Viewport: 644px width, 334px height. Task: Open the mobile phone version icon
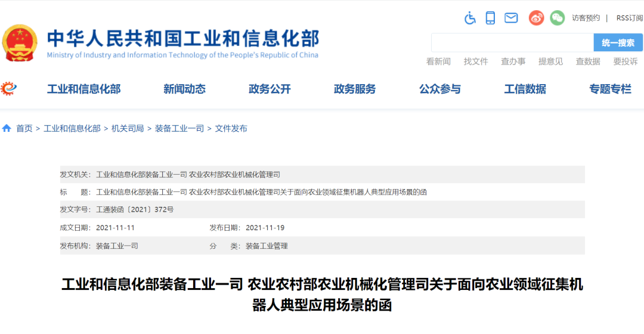pos(490,18)
